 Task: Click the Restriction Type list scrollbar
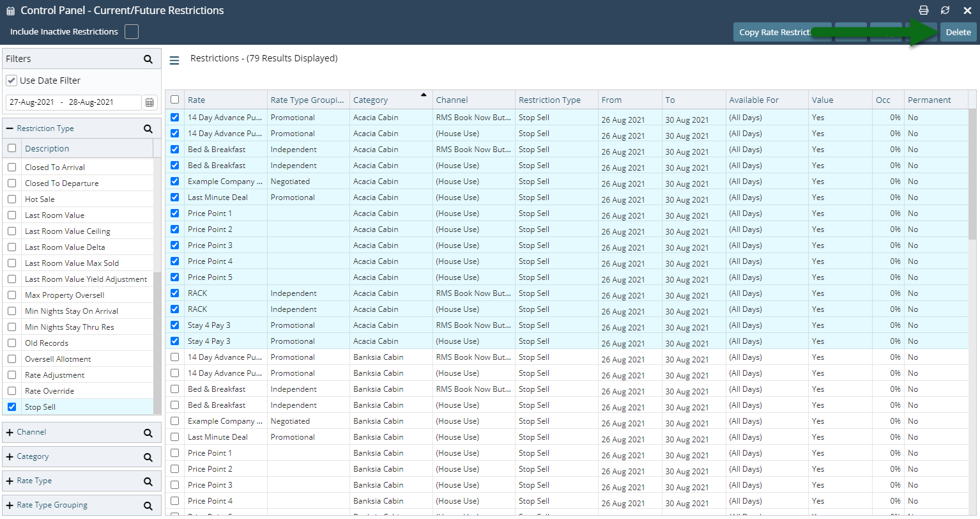pos(157,342)
